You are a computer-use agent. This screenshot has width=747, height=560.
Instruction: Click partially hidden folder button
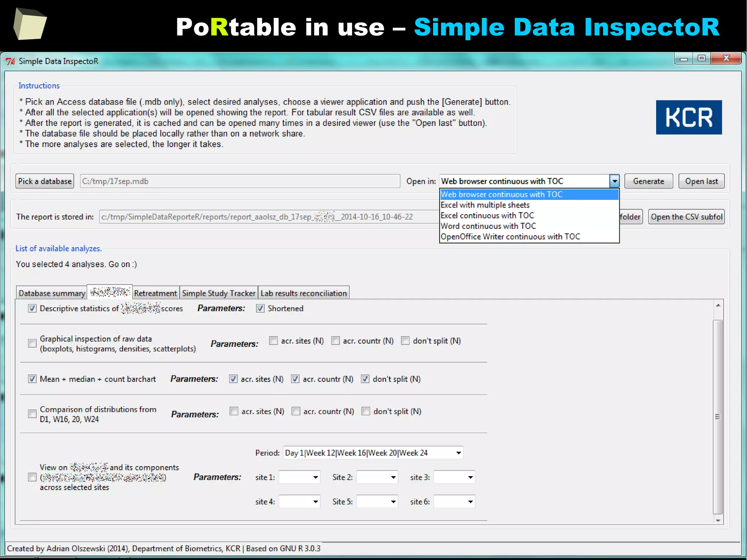631,217
